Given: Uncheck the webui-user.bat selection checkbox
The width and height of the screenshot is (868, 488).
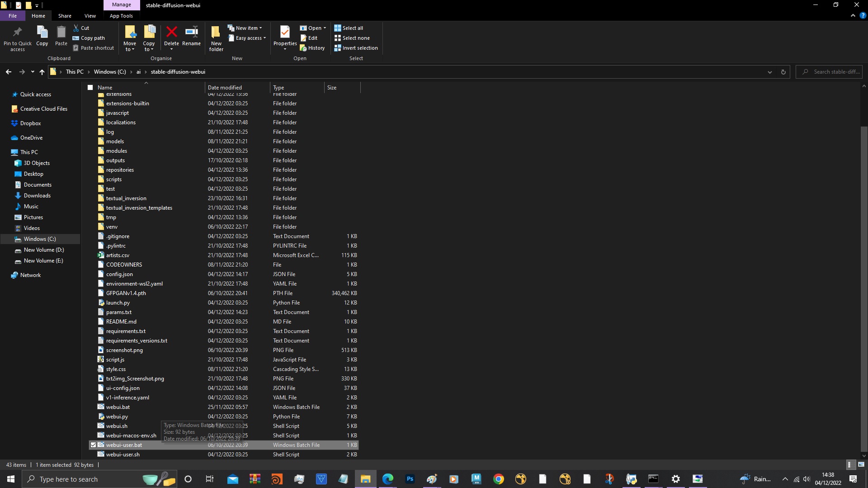Looking at the screenshot, I should pos(94,445).
